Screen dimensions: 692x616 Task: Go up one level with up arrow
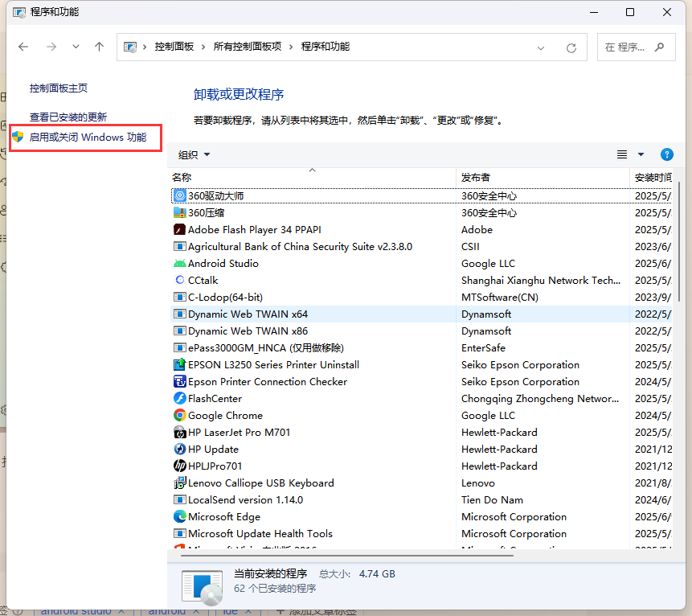[x=100, y=47]
